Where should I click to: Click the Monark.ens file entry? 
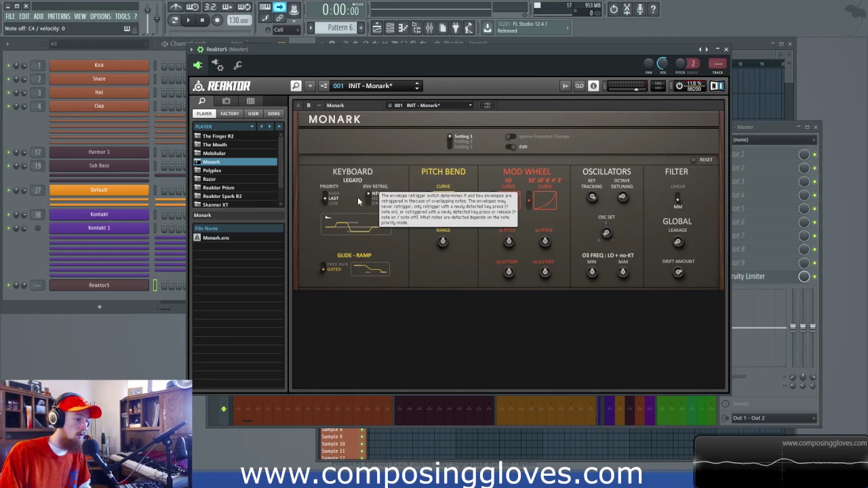(x=239, y=238)
